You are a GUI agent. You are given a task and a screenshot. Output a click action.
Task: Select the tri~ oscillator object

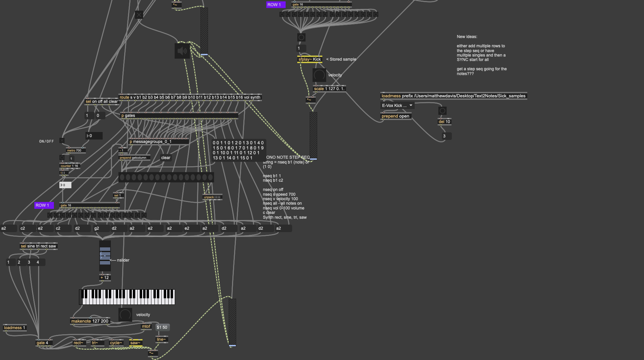pos(97,343)
